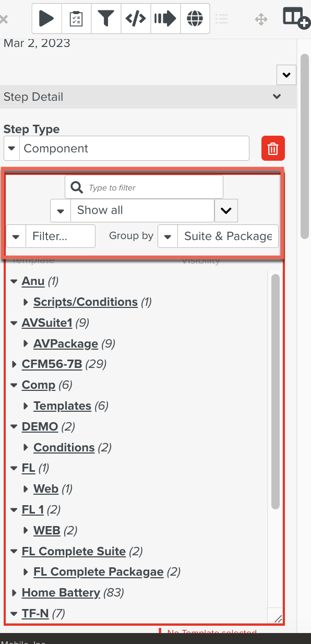
Task: Select the FL Complete Packagae item
Action: click(x=99, y=571)
